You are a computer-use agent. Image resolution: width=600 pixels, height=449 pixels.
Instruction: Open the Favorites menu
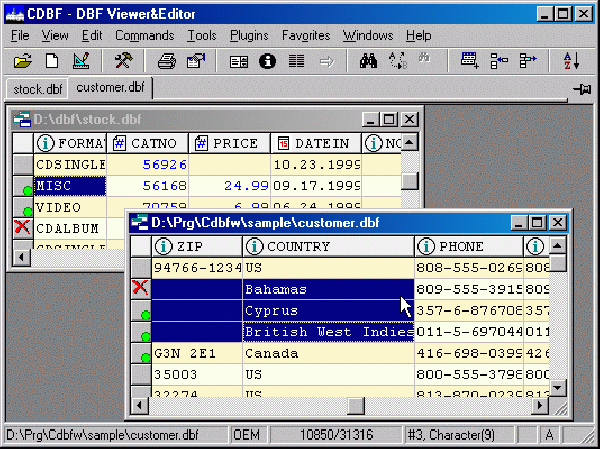[x=306, y=36]
